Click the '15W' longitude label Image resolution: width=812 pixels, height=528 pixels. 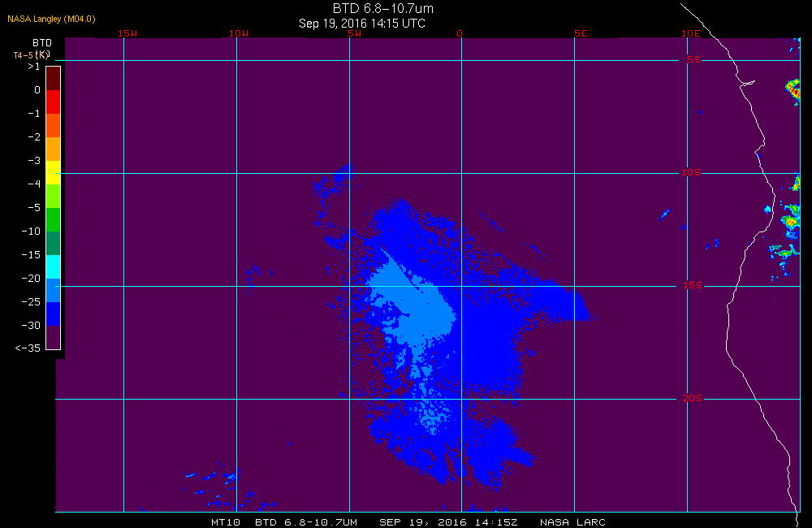[x=127, y=33]
